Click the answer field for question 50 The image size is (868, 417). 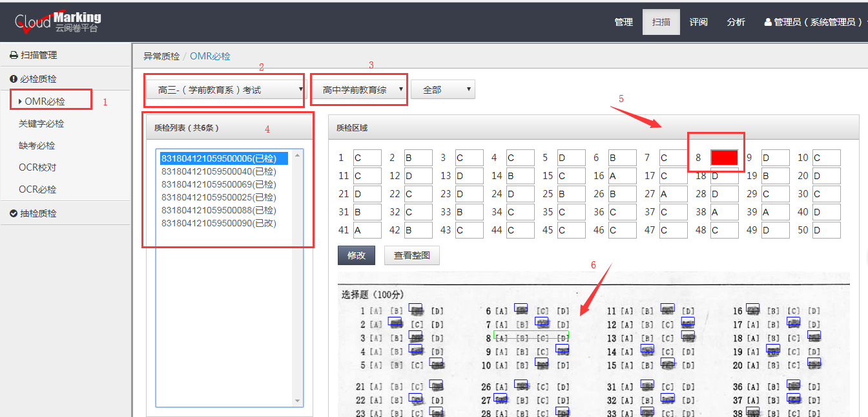point(826,230)
